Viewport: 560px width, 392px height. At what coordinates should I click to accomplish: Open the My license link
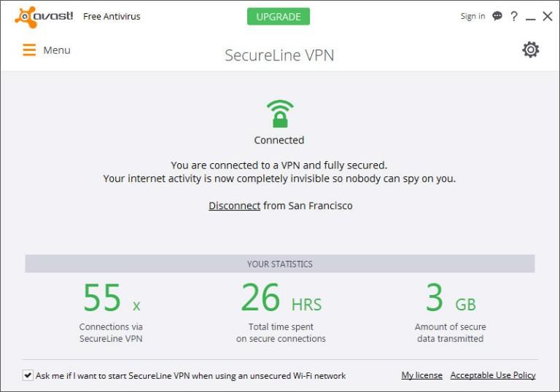click(421, 375)
